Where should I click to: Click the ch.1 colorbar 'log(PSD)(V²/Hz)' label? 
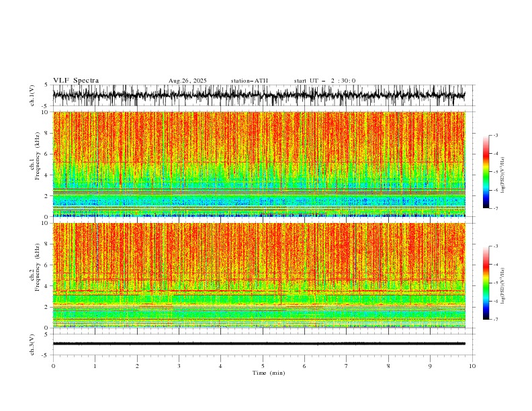[502, 175]
